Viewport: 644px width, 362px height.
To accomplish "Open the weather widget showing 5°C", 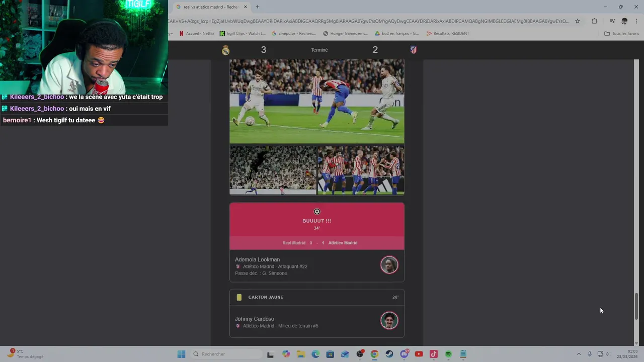I will point(25,354).
